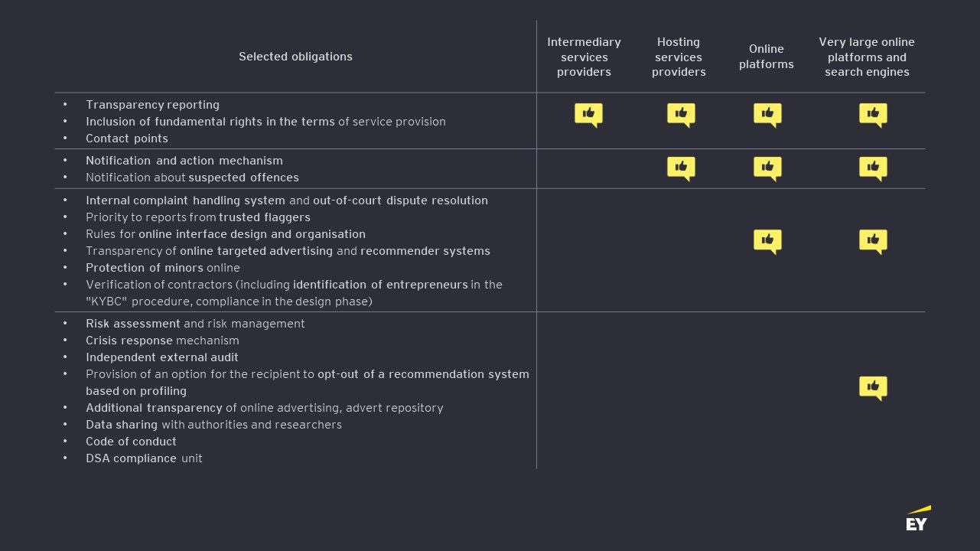Click Very large platforms thumbs-up in transparency row
Screen dimensions: 980x551
tap(873, 115)
